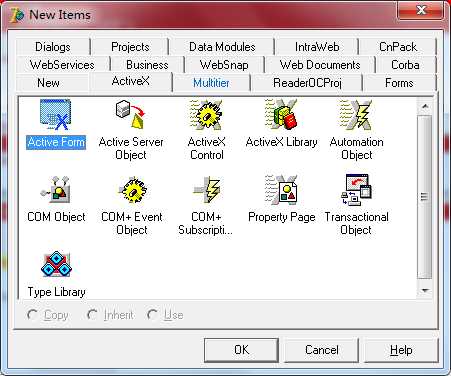Select the COM Object icon

[56, 190]
